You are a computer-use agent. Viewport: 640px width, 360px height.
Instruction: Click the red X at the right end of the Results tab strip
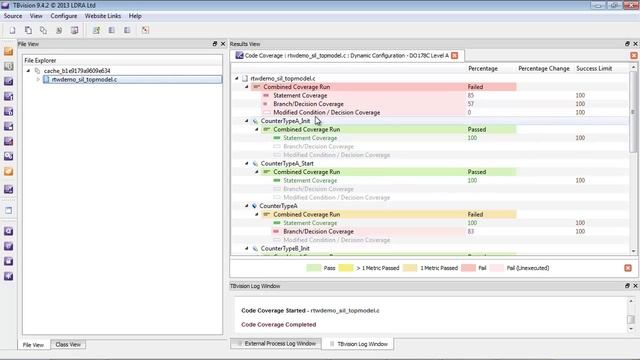point(634,56)
